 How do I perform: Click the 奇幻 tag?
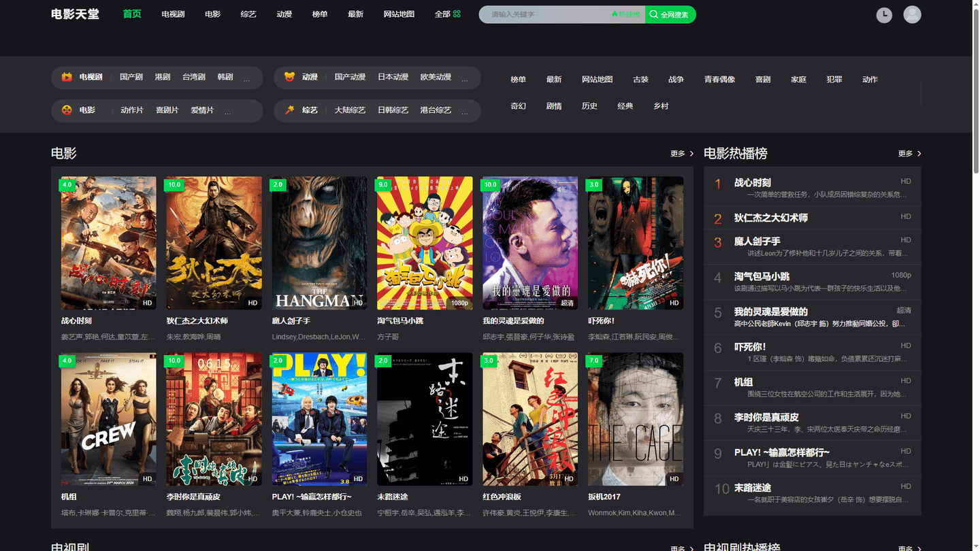pyautogui.click(x=519, y=106)
